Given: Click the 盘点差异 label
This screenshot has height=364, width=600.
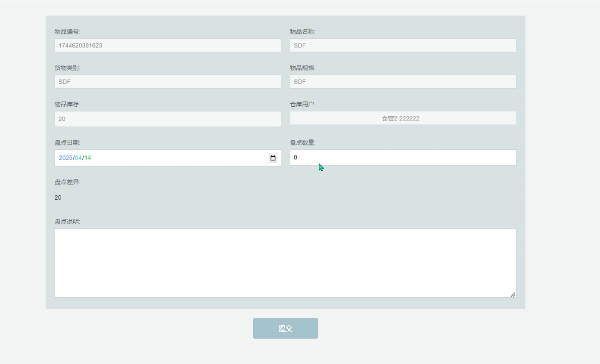Looking at the screenshot, I should click(68, 182).
